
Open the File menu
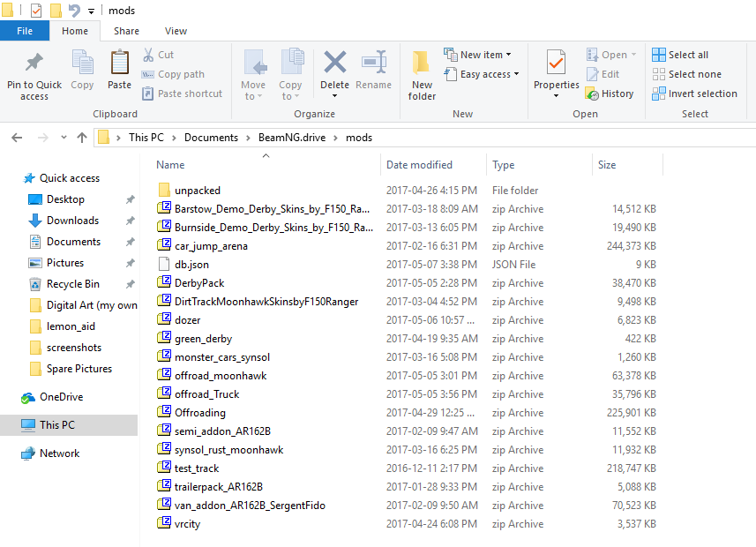pos(25,31)
